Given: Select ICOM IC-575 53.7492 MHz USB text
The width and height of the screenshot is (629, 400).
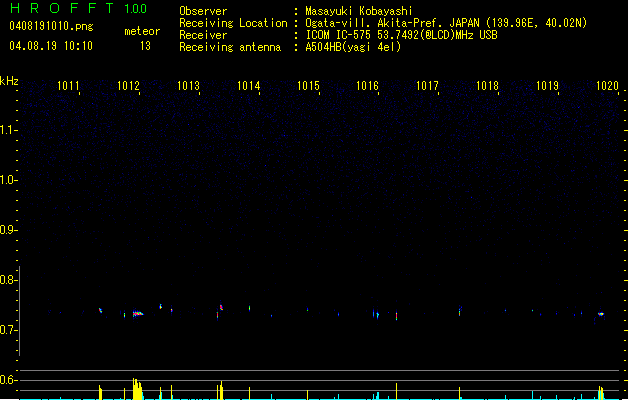Looking at the screenshot, I should point(401,35).
